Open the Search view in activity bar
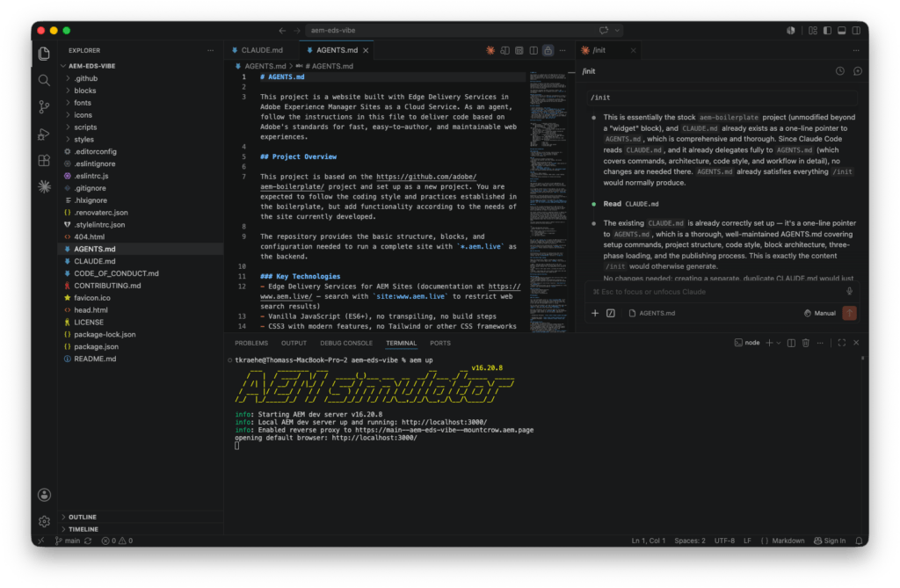 tap(44, 80)
